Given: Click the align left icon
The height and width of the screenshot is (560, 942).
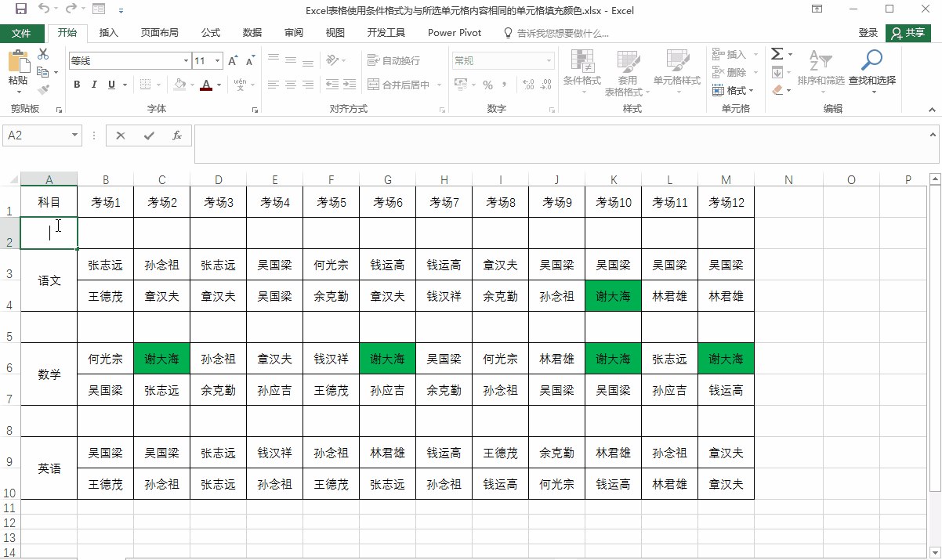Looking at the screenshot, I should (x=273, y=85).
